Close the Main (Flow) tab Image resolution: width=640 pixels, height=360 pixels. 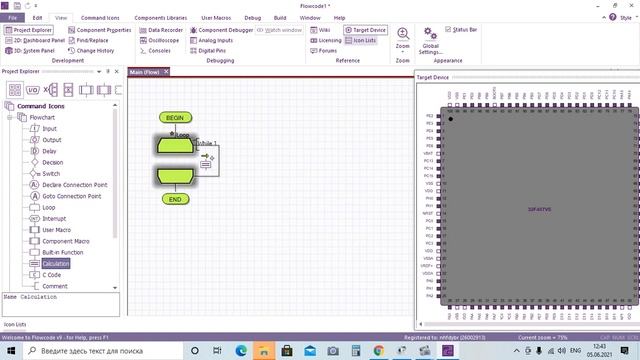[166, 71]
